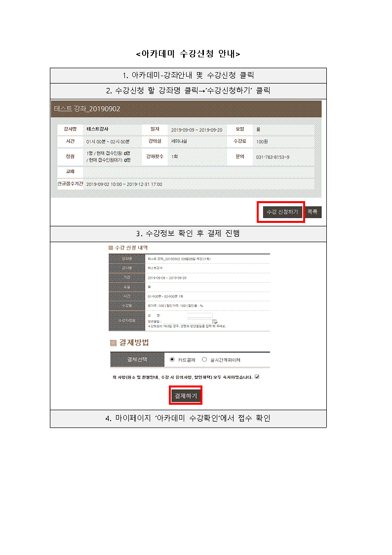Click the 01시 00분 ~ 02시 00분 time value
This screenshot has height=555, width=392.
point(108,141)
